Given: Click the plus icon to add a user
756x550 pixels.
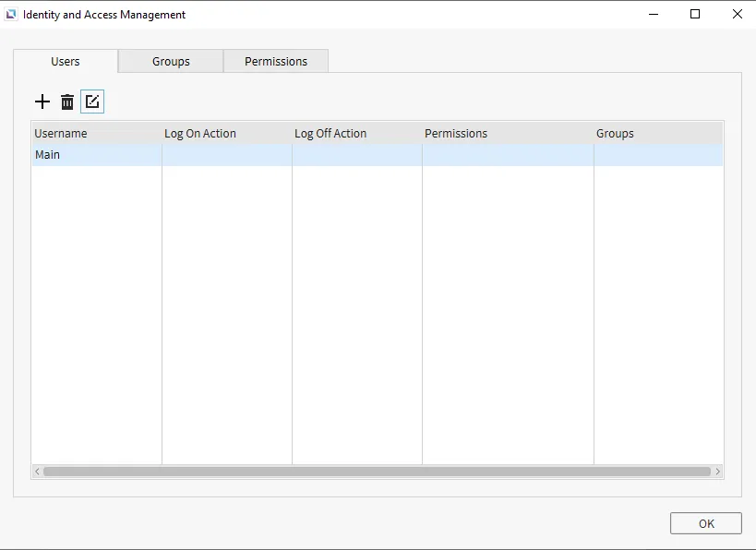Looking at the screenshot, I should [42, 102].
